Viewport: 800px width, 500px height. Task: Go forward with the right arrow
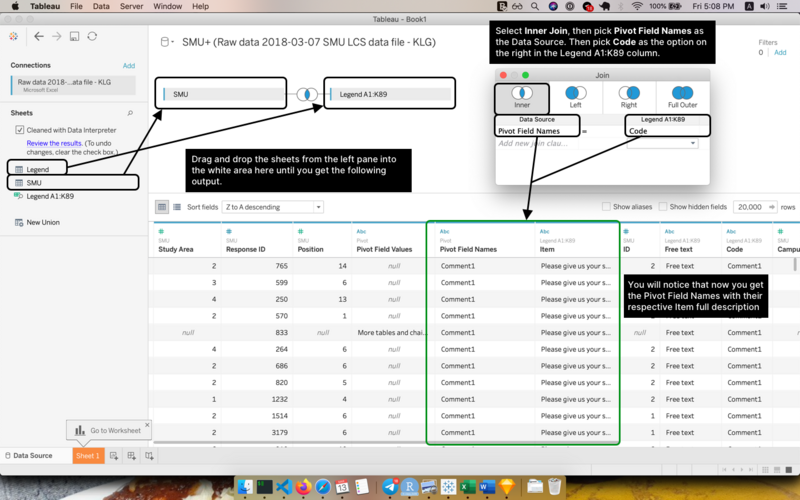tap(57, 36)
